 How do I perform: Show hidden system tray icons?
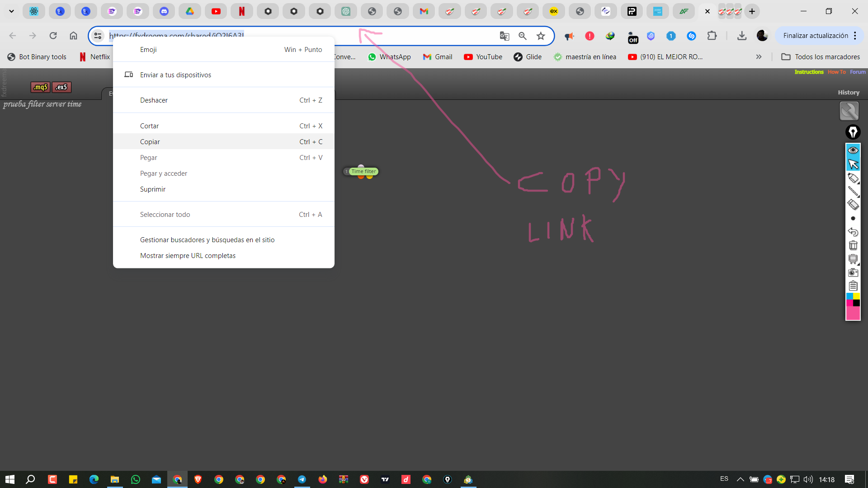740,479
